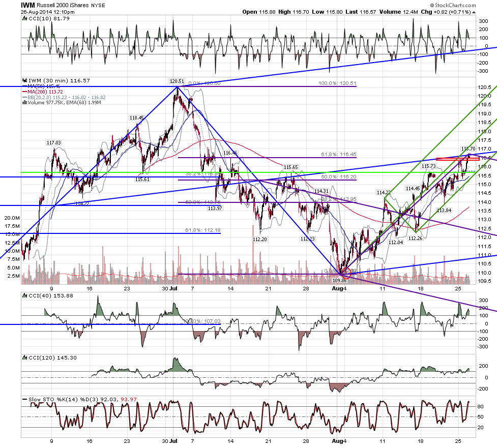Screen dimensions: 497x448
Task: Click the CCI(10) 81.79 label
Action: (x=49, y=18)
